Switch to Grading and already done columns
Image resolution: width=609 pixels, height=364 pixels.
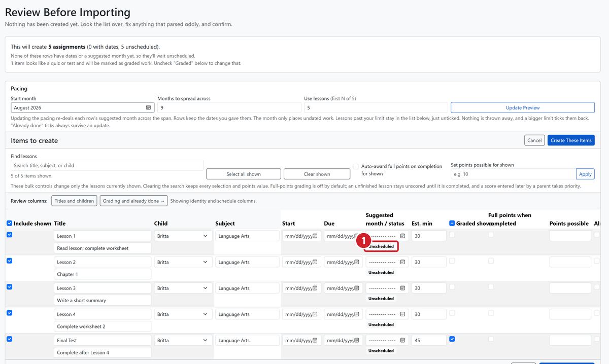click(x=133, y=201)
